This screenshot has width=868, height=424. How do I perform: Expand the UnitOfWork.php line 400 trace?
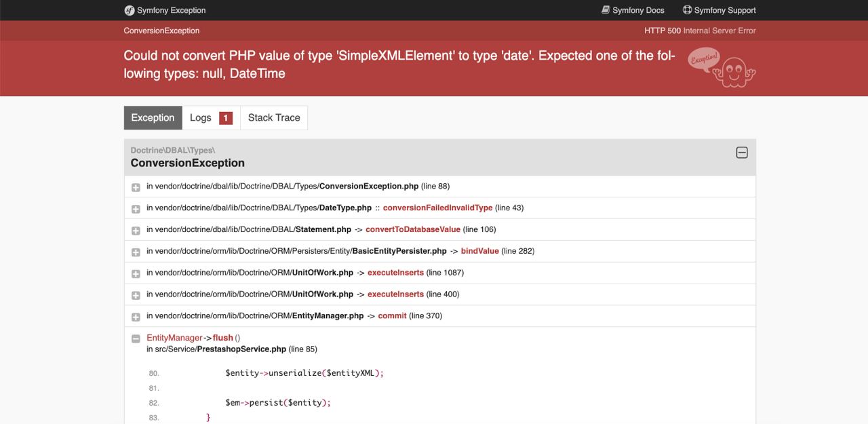[x=136, y=295]
